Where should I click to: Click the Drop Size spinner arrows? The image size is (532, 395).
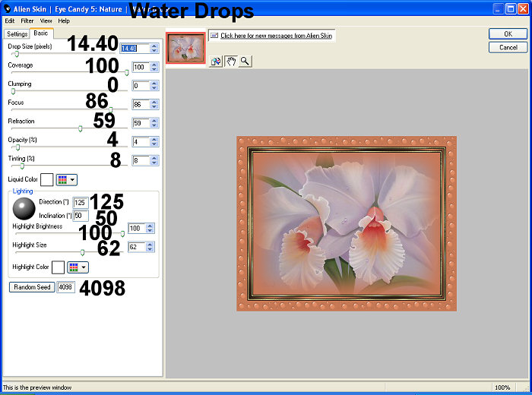tap(154, 48)
